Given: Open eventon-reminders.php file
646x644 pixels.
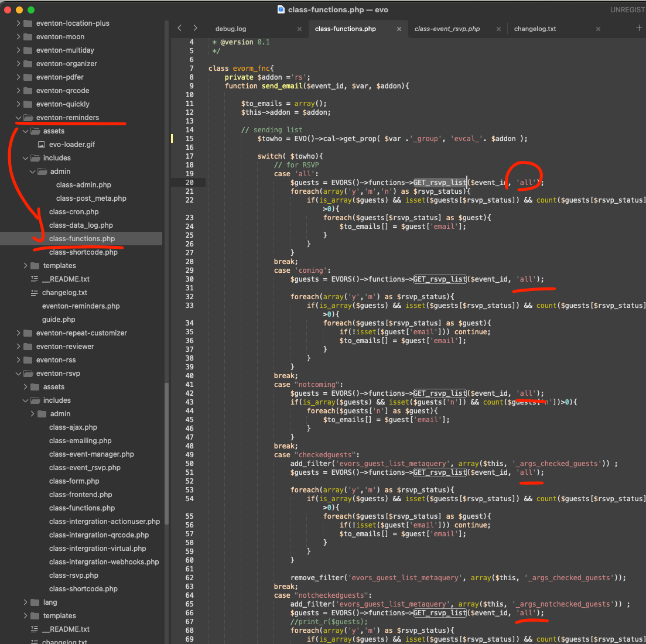Looking at the screenshot, I should click(x=81, y=306).
